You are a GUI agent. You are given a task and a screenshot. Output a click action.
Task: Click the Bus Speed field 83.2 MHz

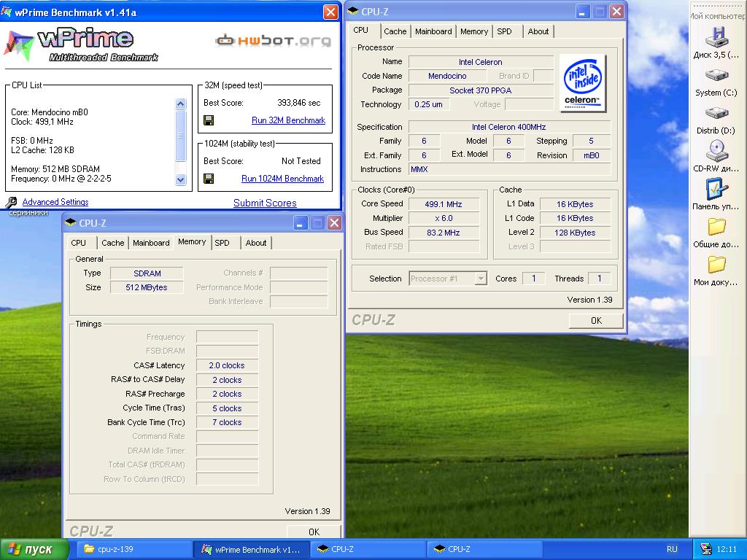(x=444, y=233)
